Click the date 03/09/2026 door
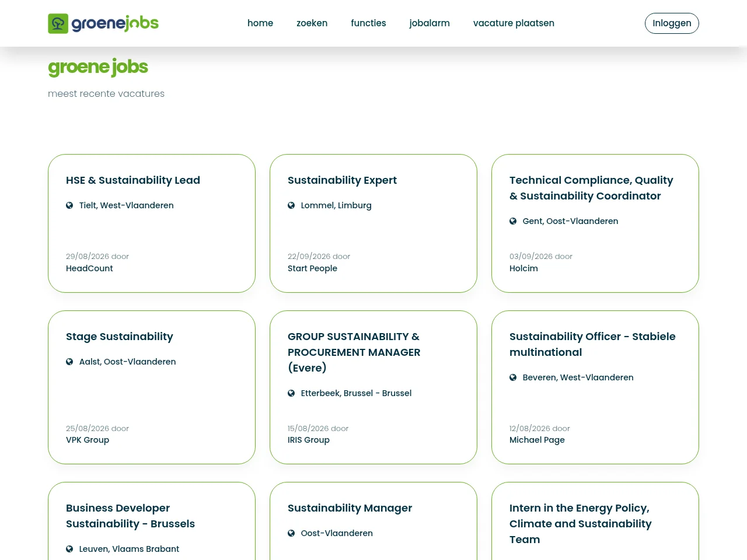 (541, 256)
